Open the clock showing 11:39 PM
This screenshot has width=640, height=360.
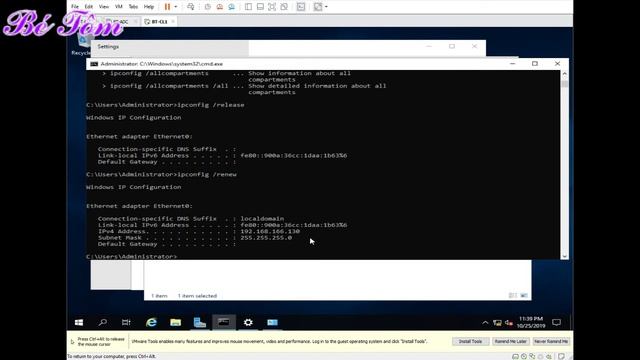[x=531, y=322]
